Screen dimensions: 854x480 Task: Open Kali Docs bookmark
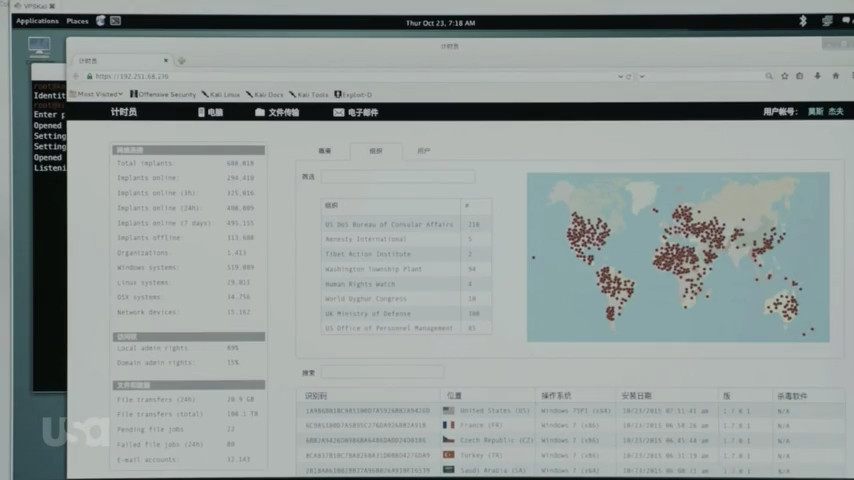[265, 94]
